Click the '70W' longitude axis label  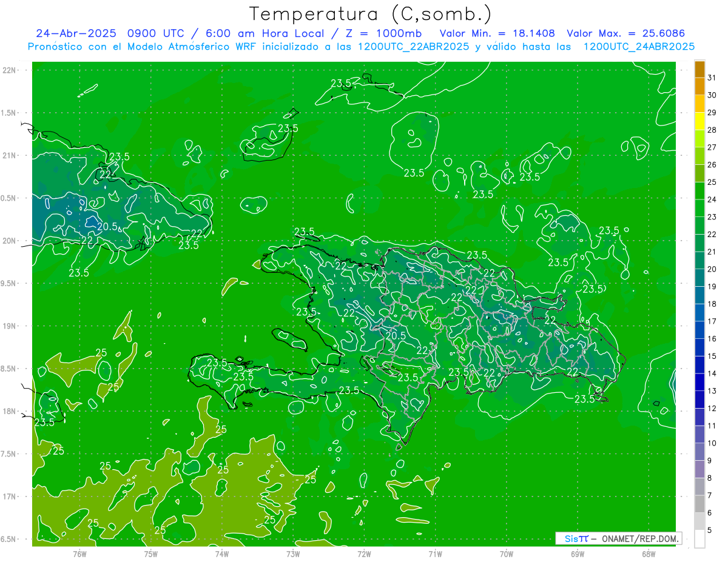(507, 554)
